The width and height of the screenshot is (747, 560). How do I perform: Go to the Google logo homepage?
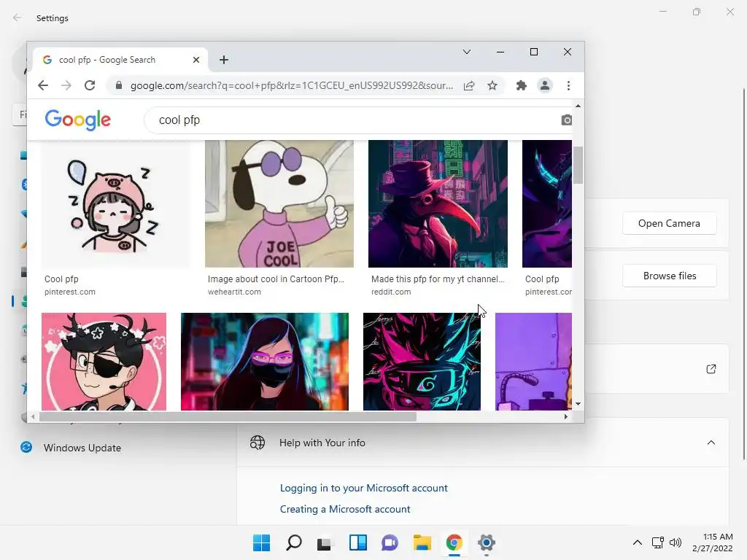click(x=77, y=120)
